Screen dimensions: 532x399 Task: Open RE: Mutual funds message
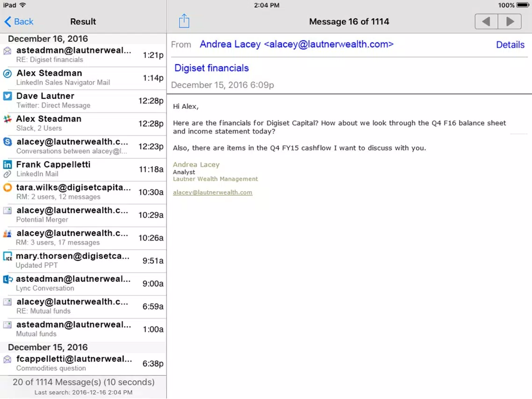point(83,306)
